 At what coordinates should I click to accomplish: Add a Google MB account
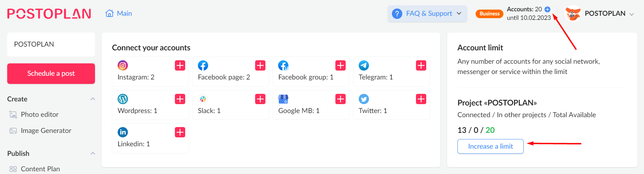(341, 99)
